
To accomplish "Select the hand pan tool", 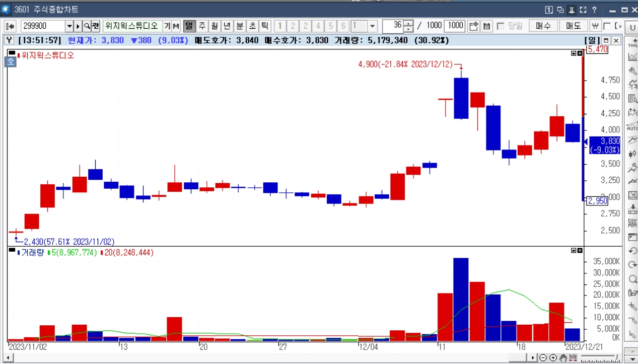I will (x=563, y=358).
